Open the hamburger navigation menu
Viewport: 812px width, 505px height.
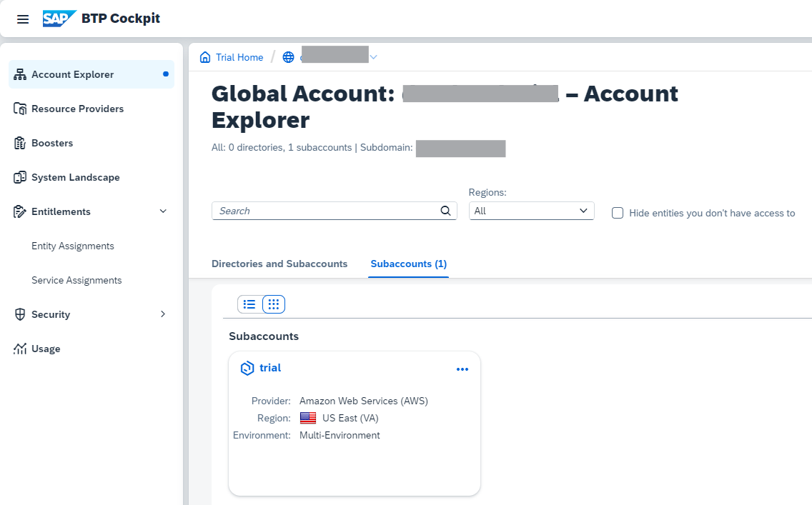click(23, 19)
